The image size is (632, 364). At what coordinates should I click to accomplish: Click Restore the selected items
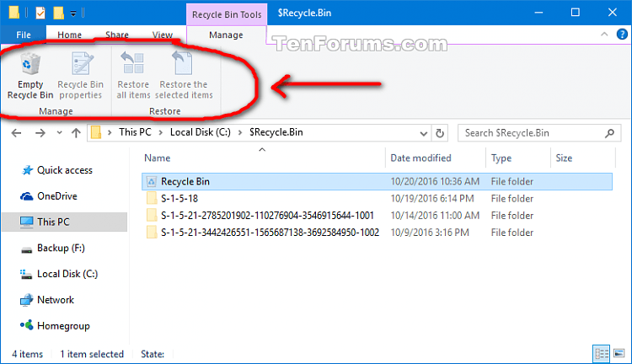184,76
